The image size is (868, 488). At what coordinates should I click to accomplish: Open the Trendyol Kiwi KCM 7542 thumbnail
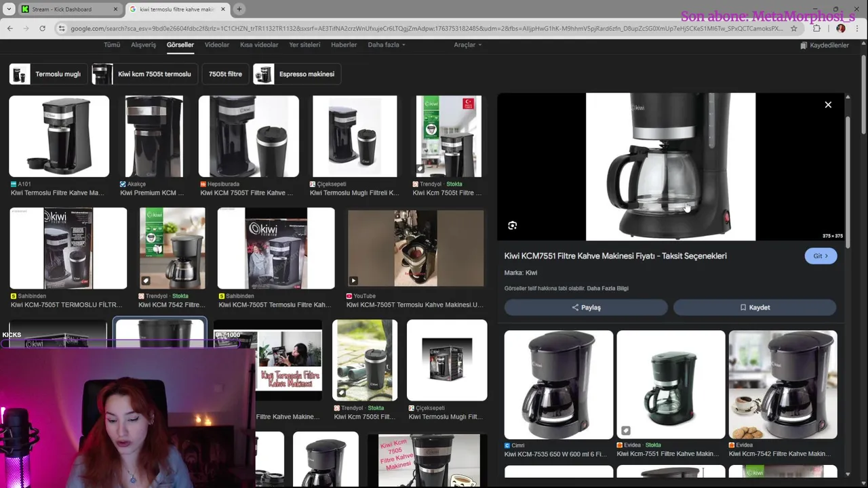[x=172, y=248]
